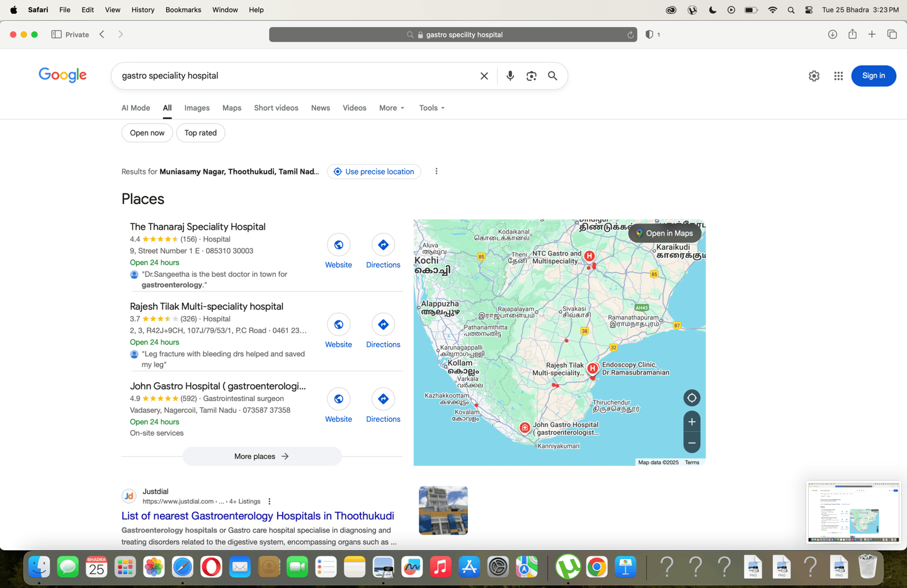Launch Google Chrome from the Dock
Screen dimensions: 907x588
(596, 567)
